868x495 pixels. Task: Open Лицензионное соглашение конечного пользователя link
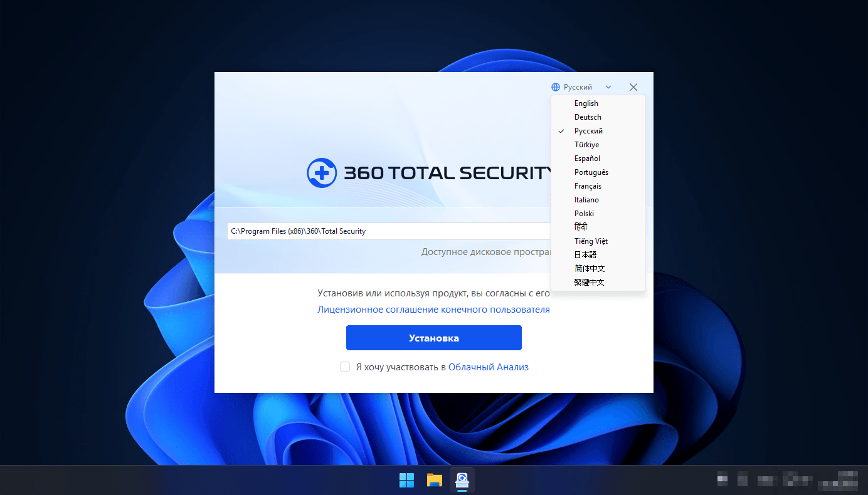coord(433,310)
